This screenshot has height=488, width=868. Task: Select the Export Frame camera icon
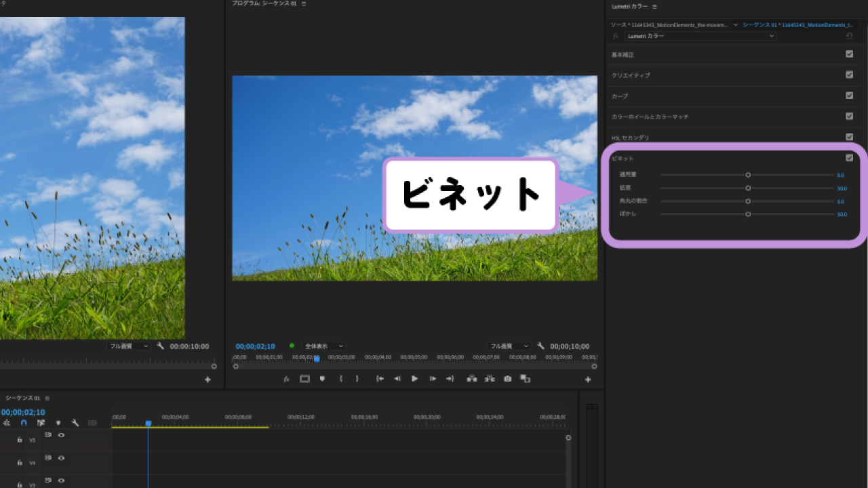tap(507, 378)
